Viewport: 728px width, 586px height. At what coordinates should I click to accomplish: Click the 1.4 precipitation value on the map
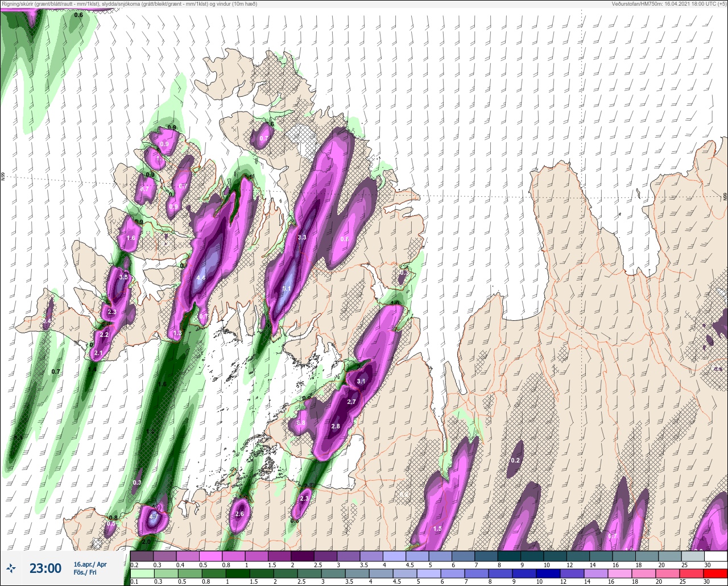92,369
